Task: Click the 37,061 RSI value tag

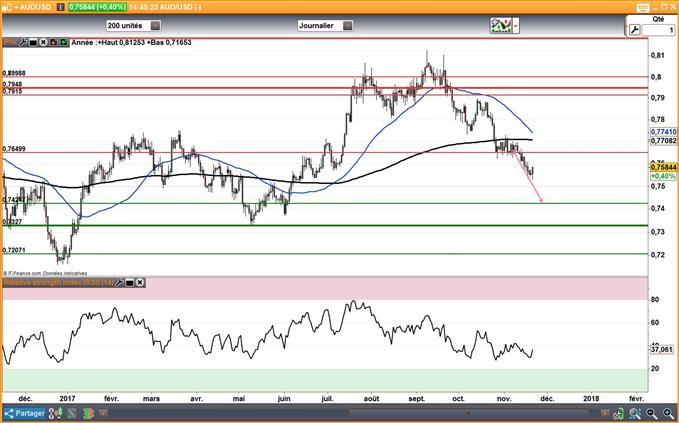Action: [662, 349]
